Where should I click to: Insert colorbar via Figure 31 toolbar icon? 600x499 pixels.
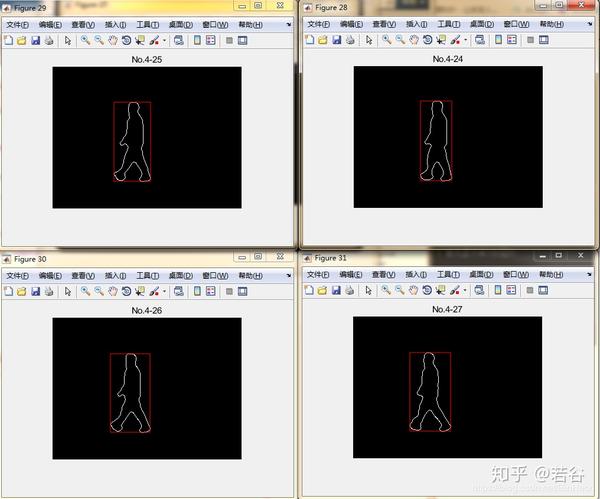tap(497, 290)
